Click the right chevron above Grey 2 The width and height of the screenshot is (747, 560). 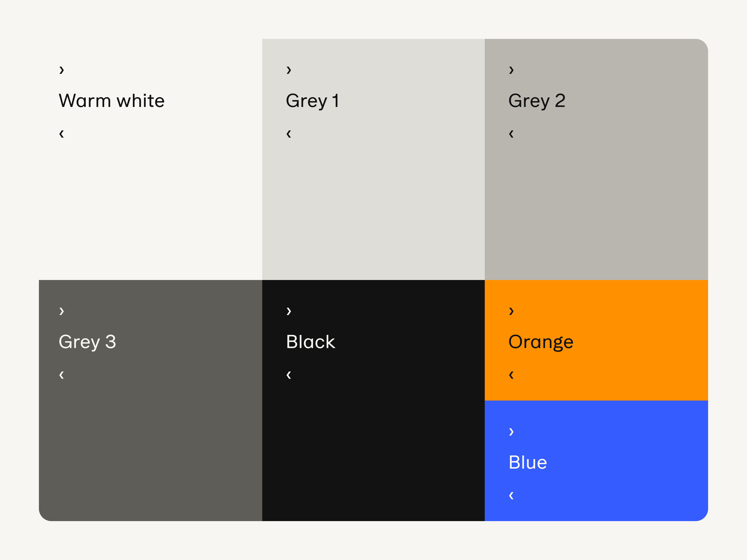click(x=511, y=70)
